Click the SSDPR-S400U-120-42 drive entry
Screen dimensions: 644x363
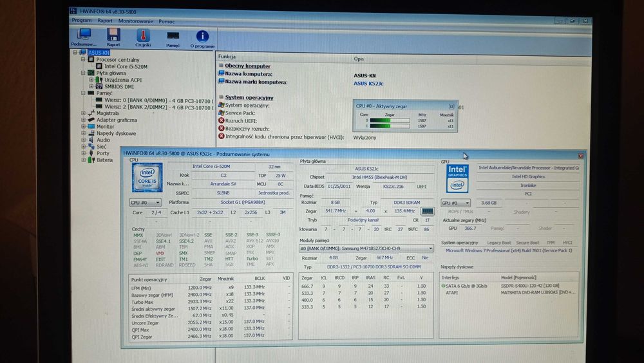click(530, 285)
